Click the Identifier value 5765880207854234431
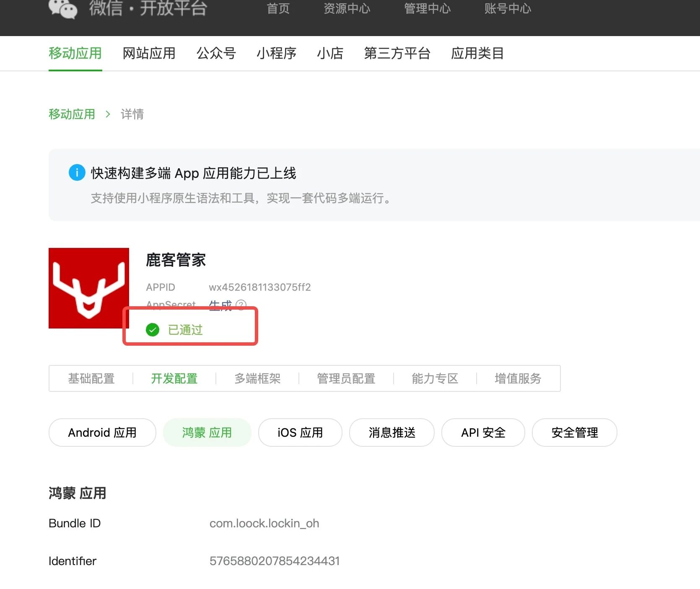 coord(275,561)
